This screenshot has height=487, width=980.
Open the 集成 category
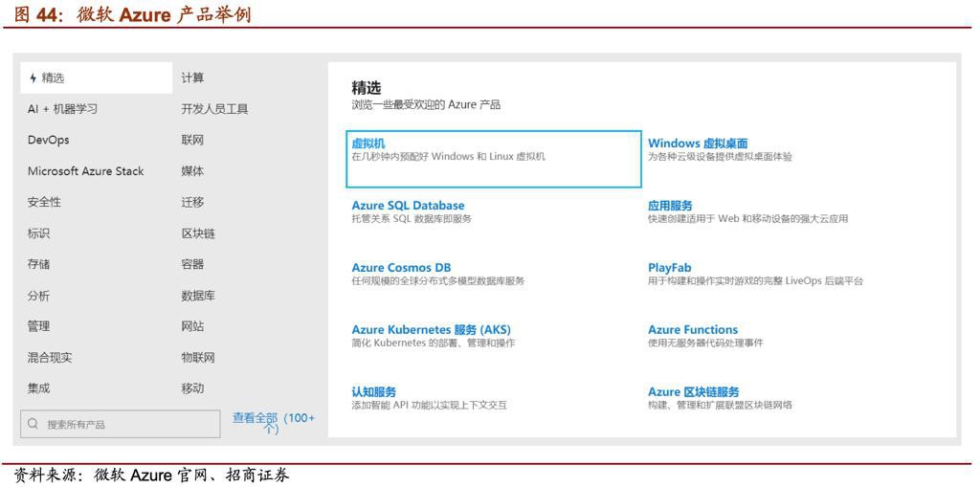pyautogui.click(x=38, y=388)
